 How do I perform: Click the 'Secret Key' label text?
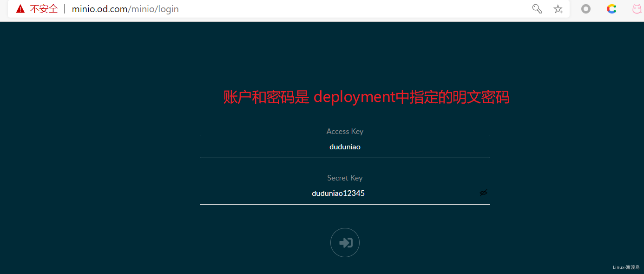click(345, 178)
